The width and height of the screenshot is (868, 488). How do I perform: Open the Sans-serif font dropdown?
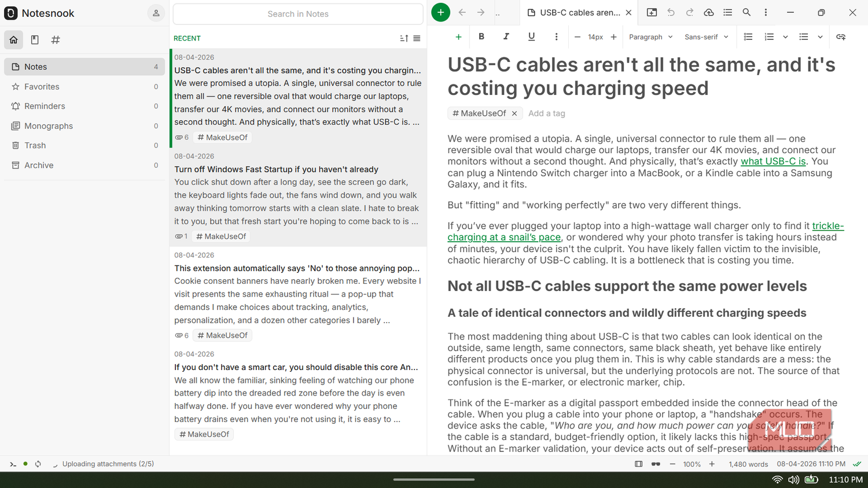pos(707,37)
